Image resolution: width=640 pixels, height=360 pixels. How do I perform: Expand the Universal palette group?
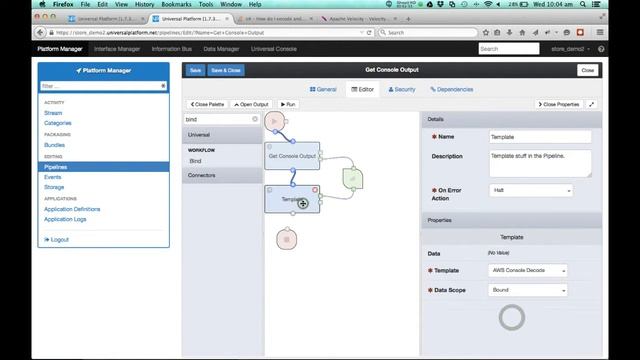click(222, 135)
